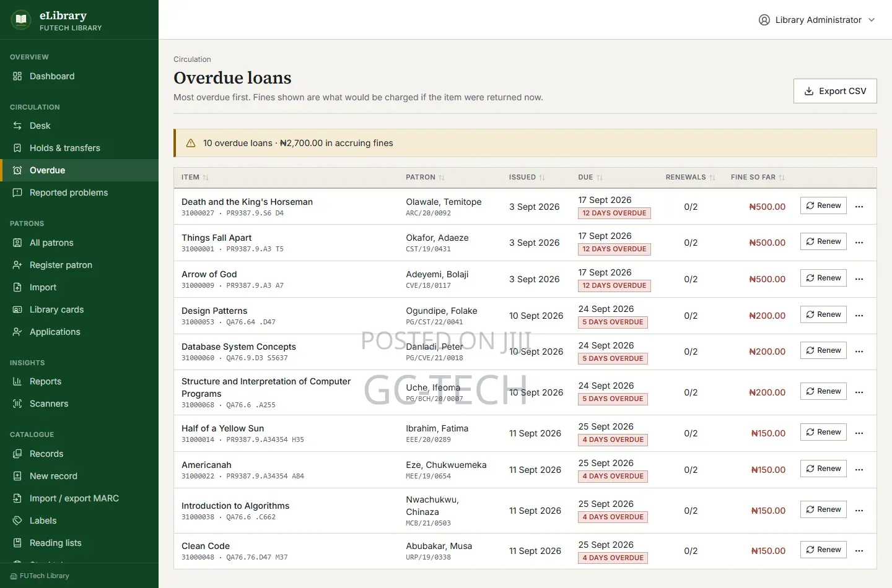Open more actions for Death and the King's Horseman

pyautogui.click(x=859, y=207)
